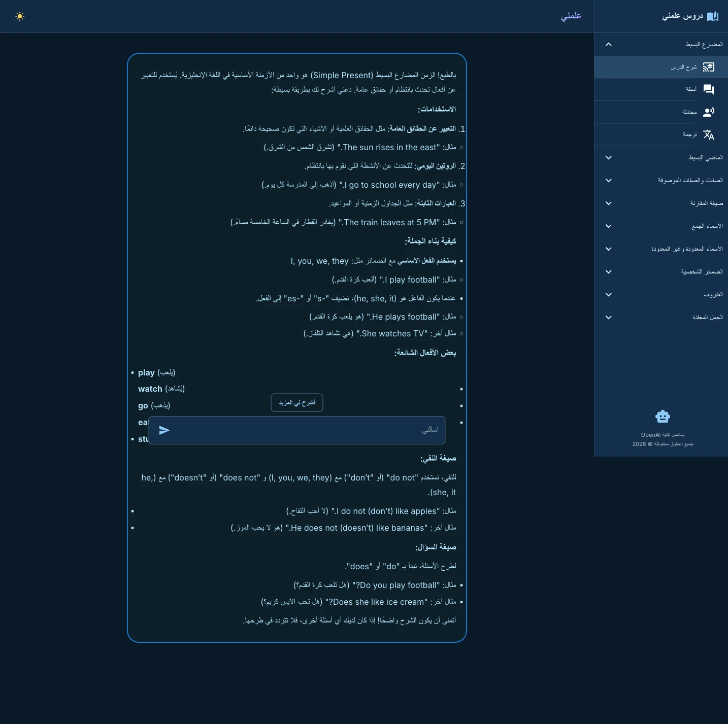Expand the الضمائر الشخصية section chevron
Image resolution: width=728 pixels, height=724 pixels.
click(609, 272)
